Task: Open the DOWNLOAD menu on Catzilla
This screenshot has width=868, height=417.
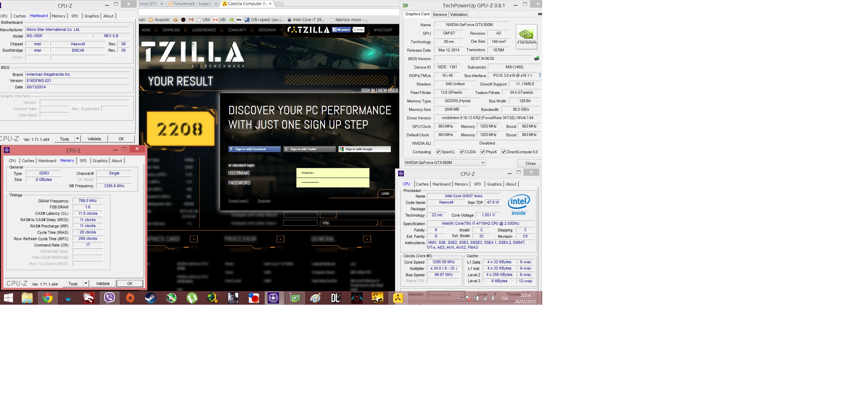Action: [171, 30]
